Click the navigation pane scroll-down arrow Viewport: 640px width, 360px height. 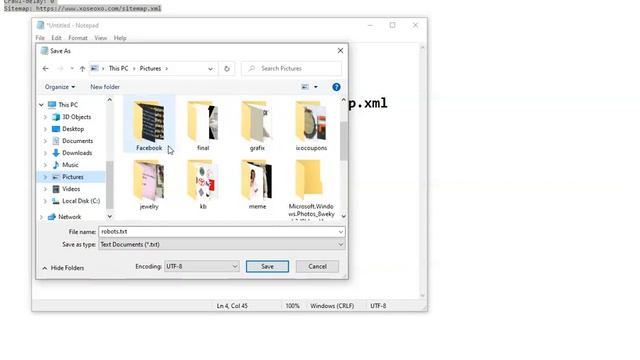(x=109, y=216)
